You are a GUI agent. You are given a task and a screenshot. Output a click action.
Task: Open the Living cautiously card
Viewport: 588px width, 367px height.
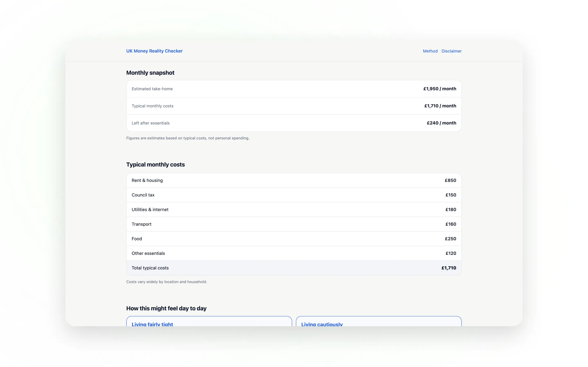point(378,322)
